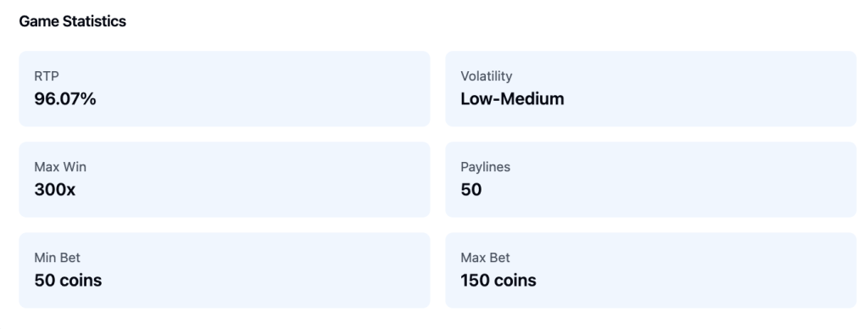Select the 300x max win value
This screenshot has height=329, width=868.
click(x=55, y=190)
